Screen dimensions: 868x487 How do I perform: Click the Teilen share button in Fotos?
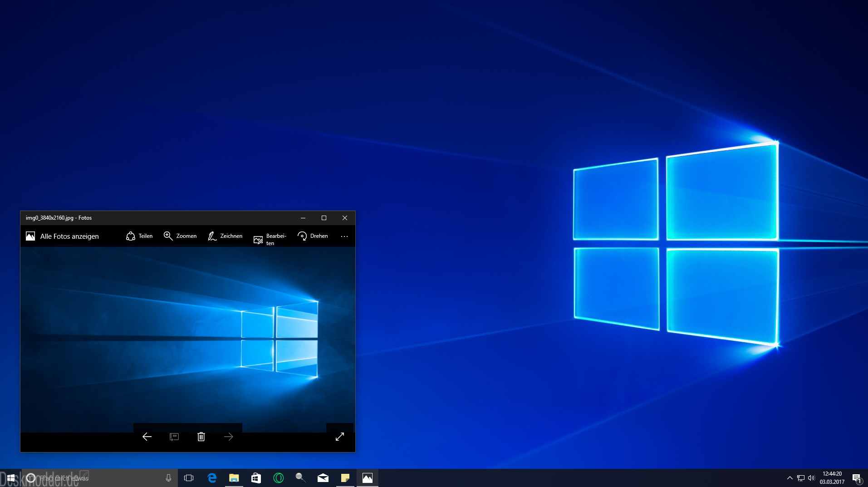pyautogui.click(x=139, y=236)
